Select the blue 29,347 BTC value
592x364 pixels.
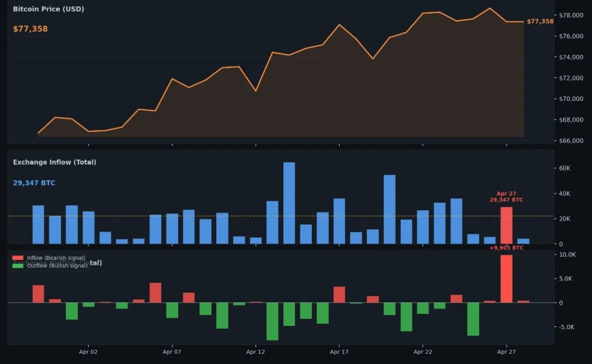pyautogui.click(x=34, y=183)
